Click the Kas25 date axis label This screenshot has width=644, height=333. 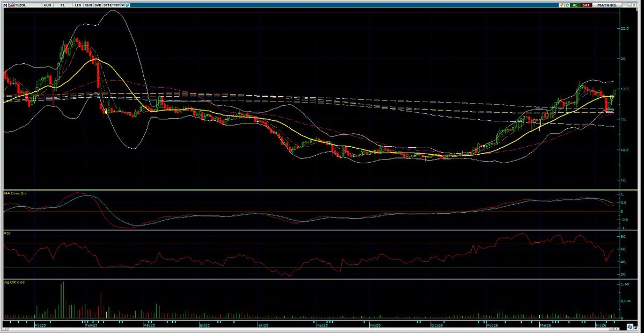click(x=322, y=325)
